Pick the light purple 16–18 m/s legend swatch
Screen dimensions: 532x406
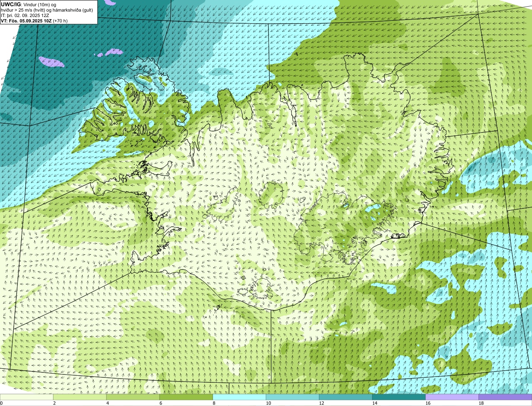pos(452,397)
